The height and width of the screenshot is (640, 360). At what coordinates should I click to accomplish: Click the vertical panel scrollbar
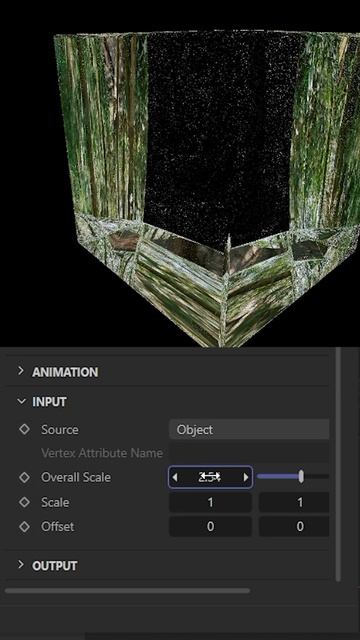[338, 464]
